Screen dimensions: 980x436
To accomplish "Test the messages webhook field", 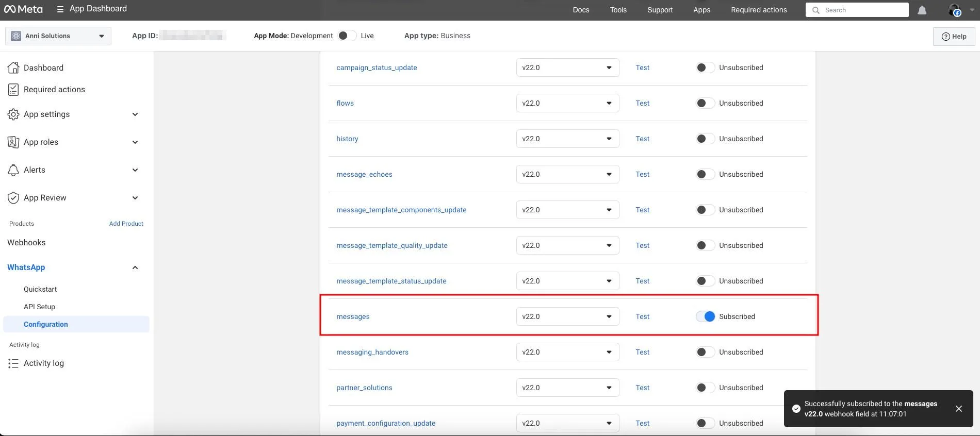I will 642,316.
